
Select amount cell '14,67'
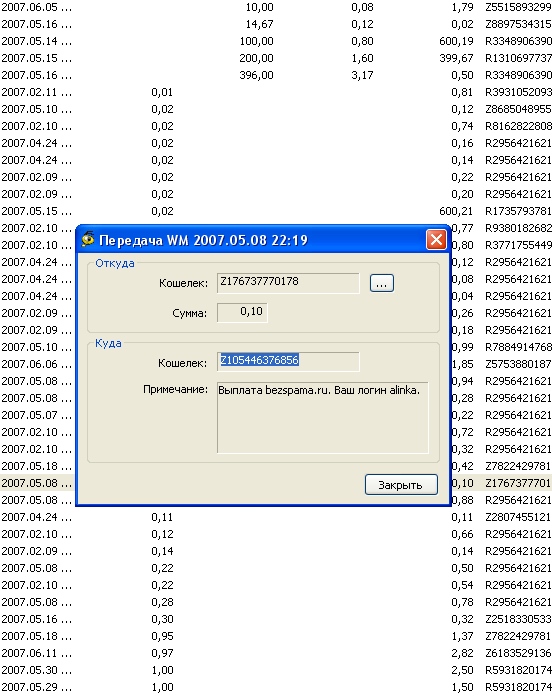260,24
